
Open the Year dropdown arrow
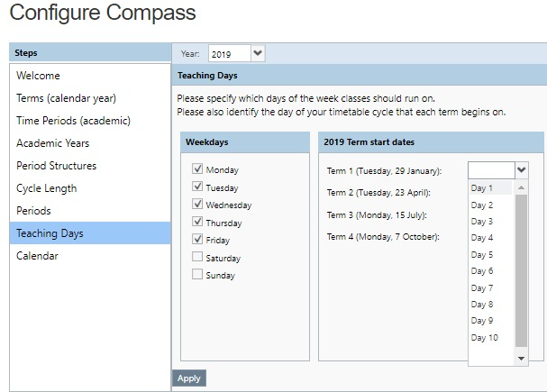[258, 53]
